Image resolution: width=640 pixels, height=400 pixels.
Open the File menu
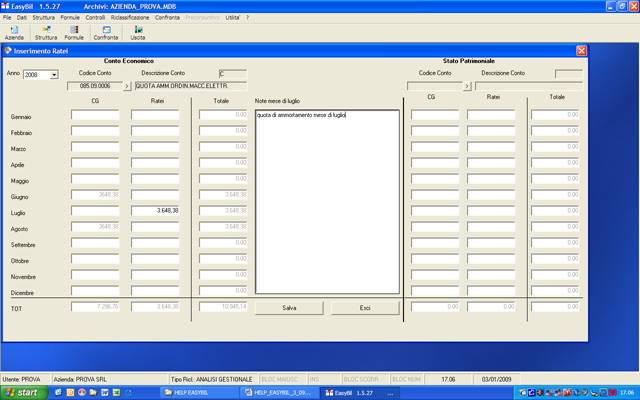(x=7, y=18)
